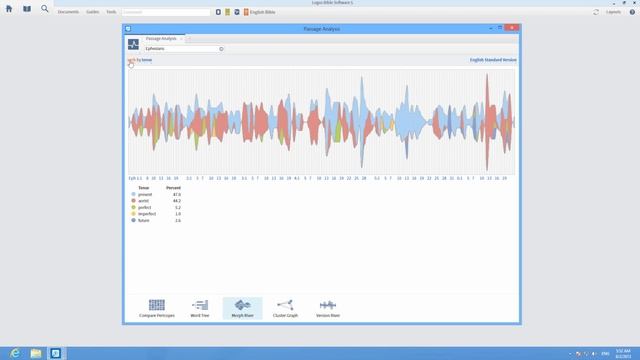Select the 'future' legend label
This screenshot has height=360, width=640.
pyautogui.click(x=144, y=220)
